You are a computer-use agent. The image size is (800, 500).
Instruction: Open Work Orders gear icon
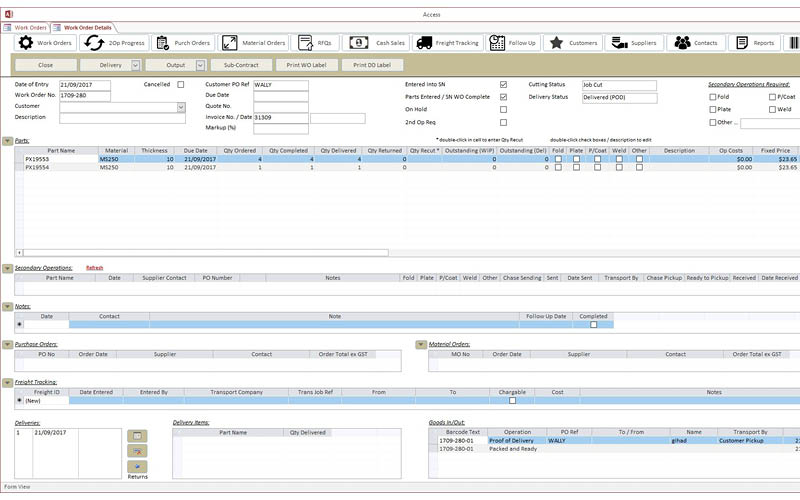[x=26, y=43]
